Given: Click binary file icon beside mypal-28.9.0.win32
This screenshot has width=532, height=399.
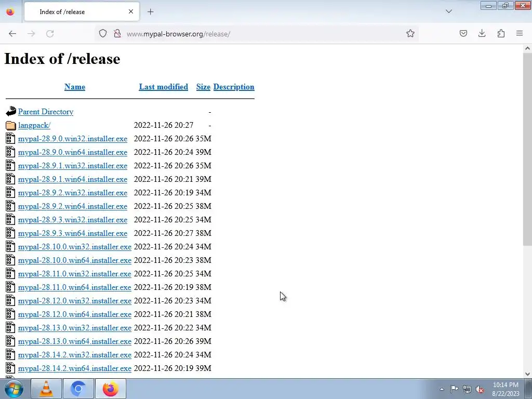Looking at the screenshot, I should (10, 138).
